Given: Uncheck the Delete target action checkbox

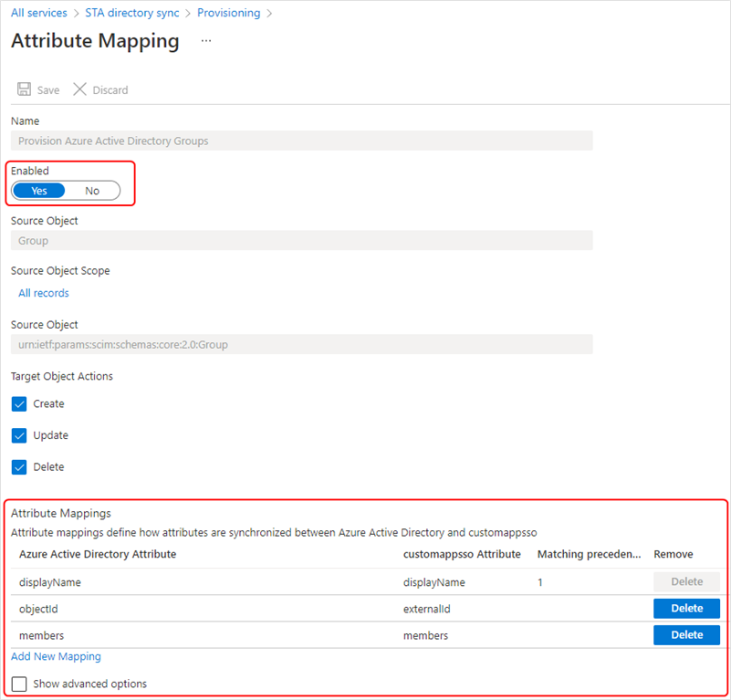Looking at the screenshot, I should click(x=19, y=467).
